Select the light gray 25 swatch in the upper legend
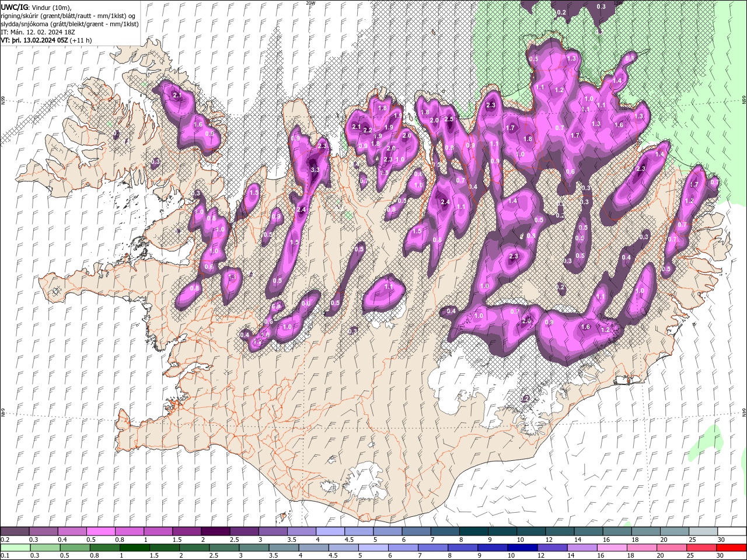The width and height of the screenshot is (747, 560). (703, 531)
